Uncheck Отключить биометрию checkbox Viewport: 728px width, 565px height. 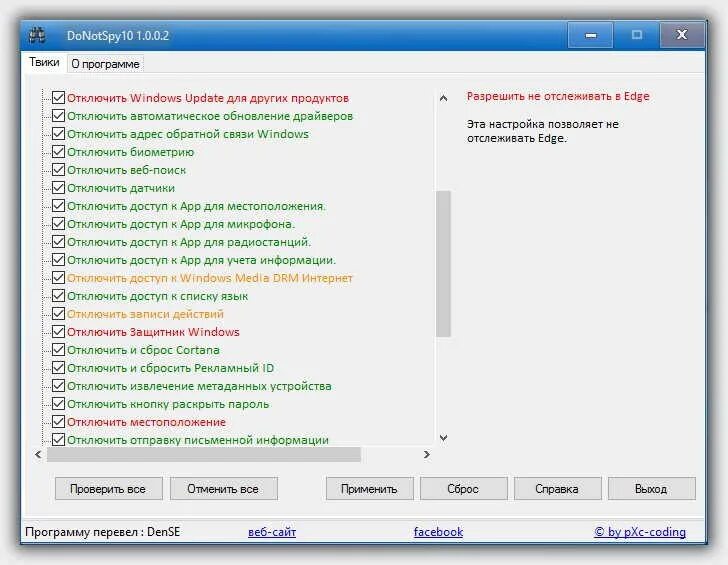pyautogui.click(x=58, y=152)
